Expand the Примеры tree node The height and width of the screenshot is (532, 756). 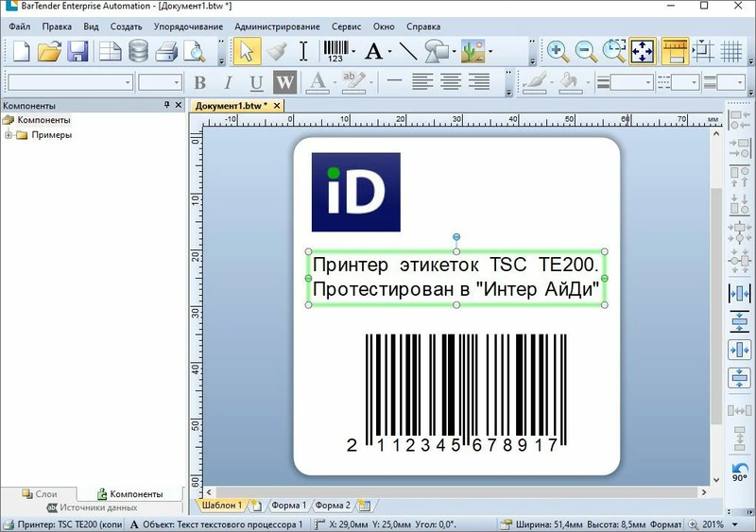[x=9, y=135]
